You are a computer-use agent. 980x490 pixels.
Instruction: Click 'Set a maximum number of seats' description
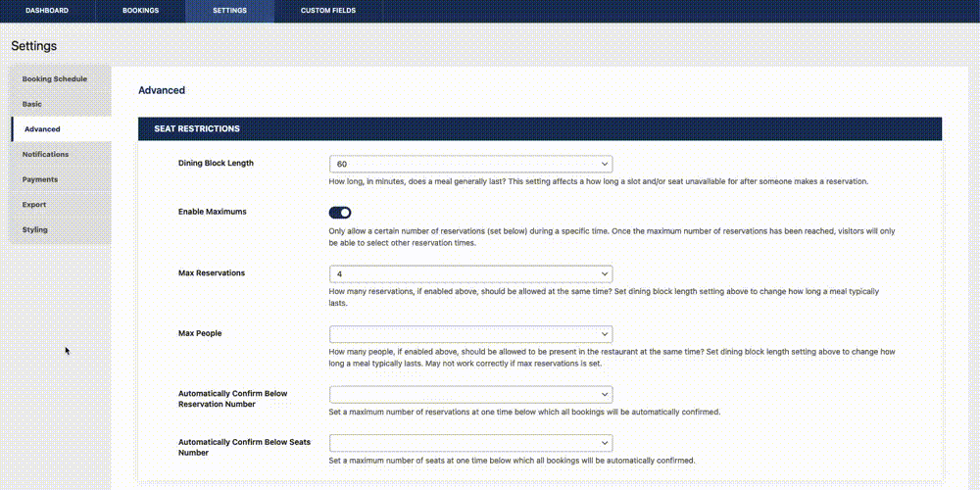[x=512, y=461]
